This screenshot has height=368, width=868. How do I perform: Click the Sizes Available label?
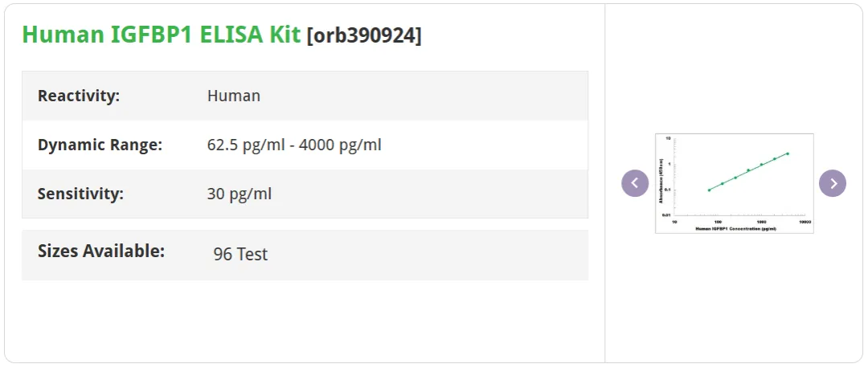(x=101, y=251)
